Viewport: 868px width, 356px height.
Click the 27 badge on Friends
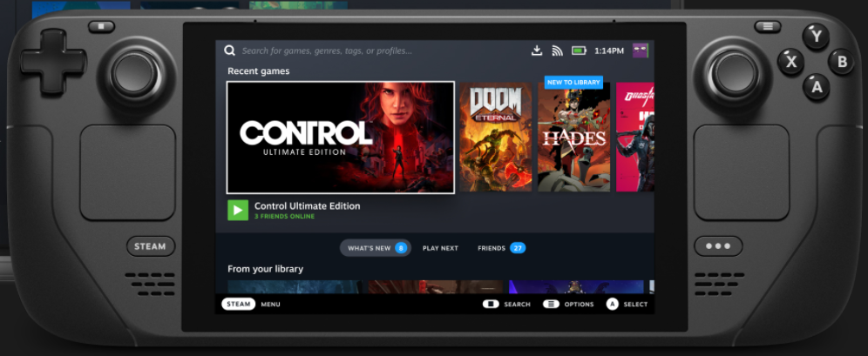(518, 248)
